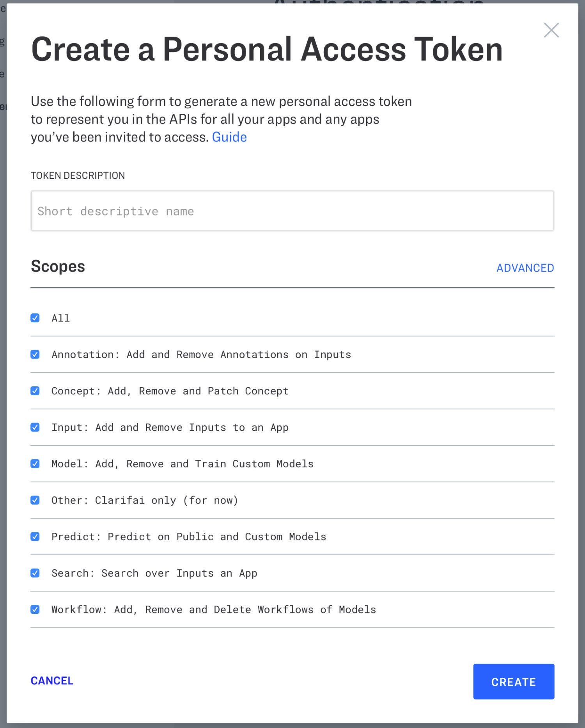585x728 pixels.
Task: Uncheck the Other: Clarifai only checkbox
Action: click(35, 500)
